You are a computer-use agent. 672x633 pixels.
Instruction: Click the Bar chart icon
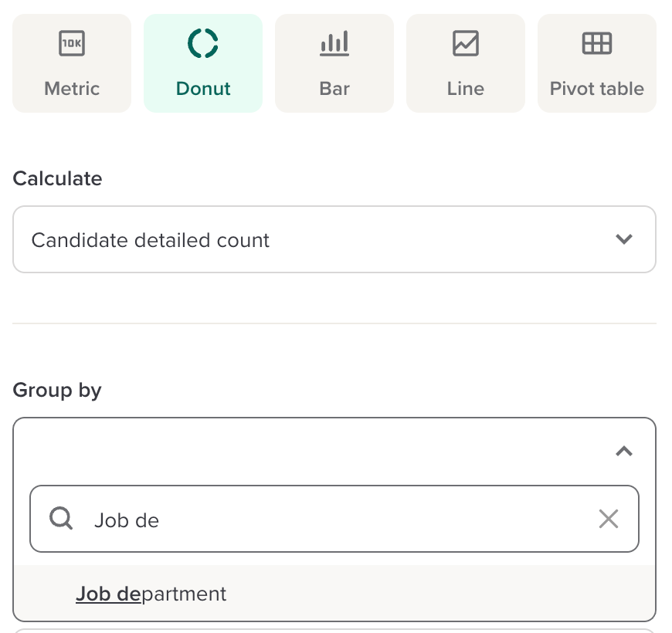point(334,43)
